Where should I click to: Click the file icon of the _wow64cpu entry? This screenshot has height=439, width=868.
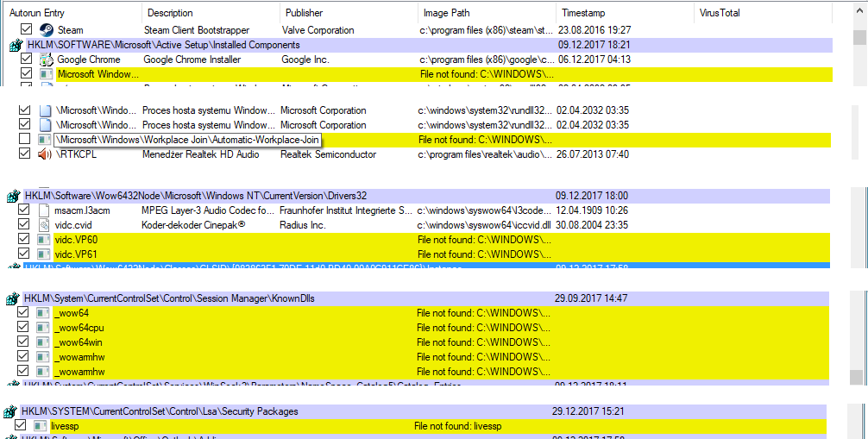pos(42,328)
